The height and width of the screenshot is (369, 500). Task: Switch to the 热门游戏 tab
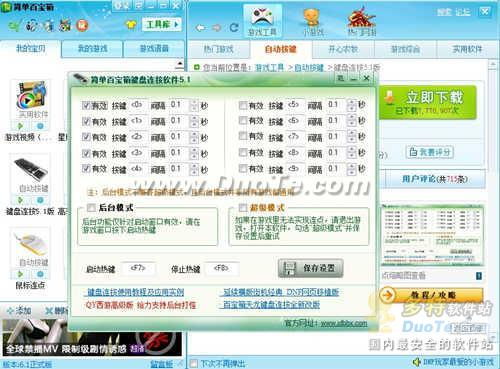pos(219,50)
